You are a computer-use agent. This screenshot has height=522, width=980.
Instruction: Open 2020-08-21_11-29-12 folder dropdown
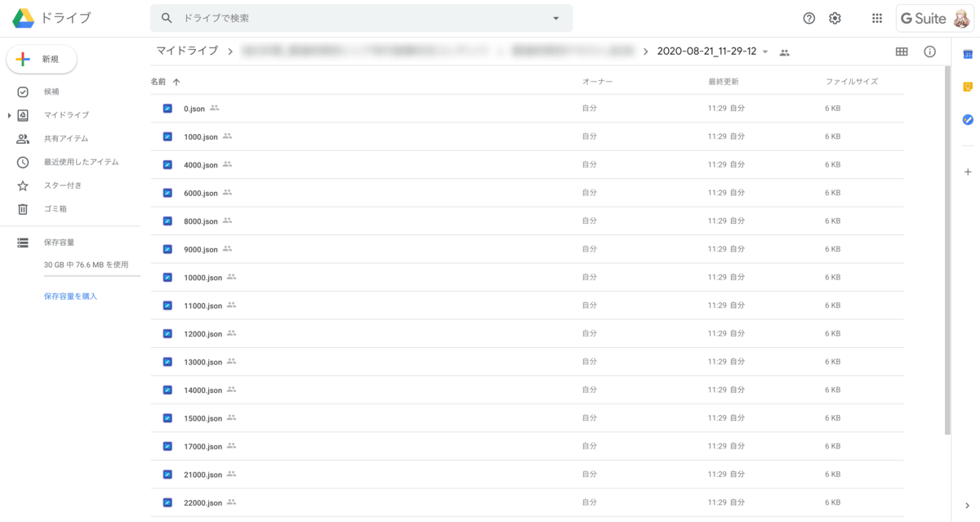tap(765, 51)
